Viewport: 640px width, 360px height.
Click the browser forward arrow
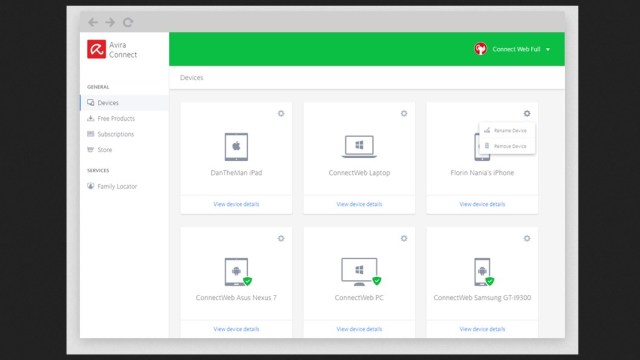click(x=110, y=22)
